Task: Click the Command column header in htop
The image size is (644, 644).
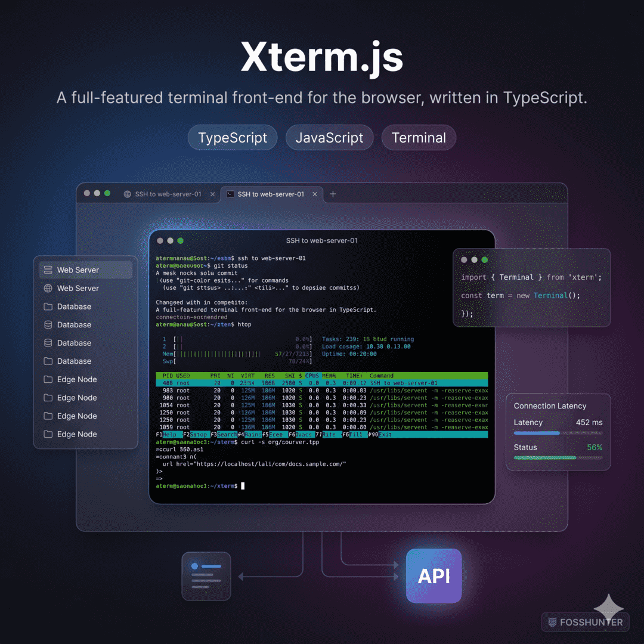Action: pos(382,376)
